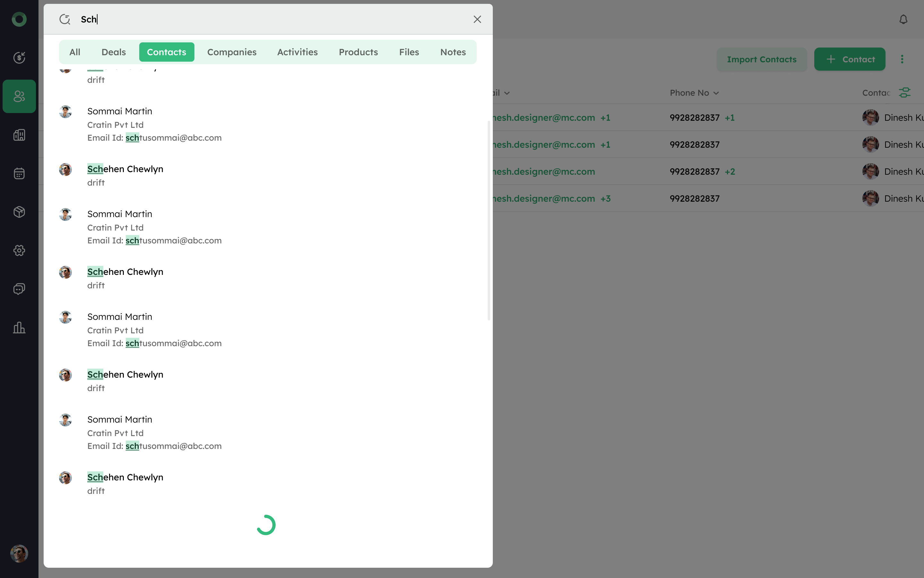Click the second row phone number 9928282837
This screenshot has height=578, width=924.
point(695,145)
